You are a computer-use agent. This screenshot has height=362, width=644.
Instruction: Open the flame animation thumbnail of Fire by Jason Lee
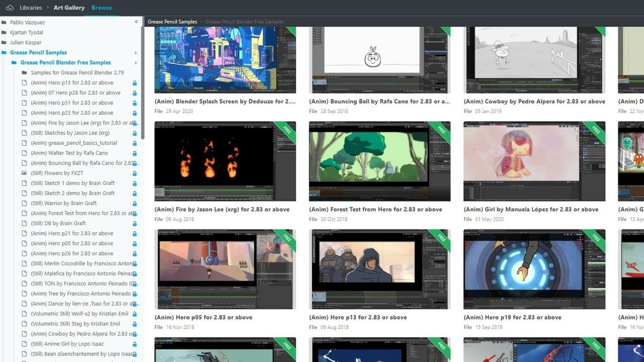click(225, 161)
